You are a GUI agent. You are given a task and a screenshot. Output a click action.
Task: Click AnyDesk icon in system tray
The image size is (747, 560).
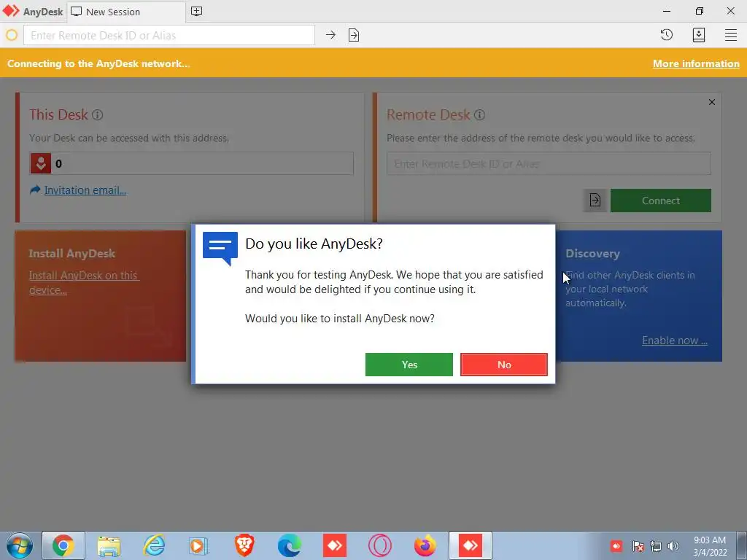tap(616, 545)
